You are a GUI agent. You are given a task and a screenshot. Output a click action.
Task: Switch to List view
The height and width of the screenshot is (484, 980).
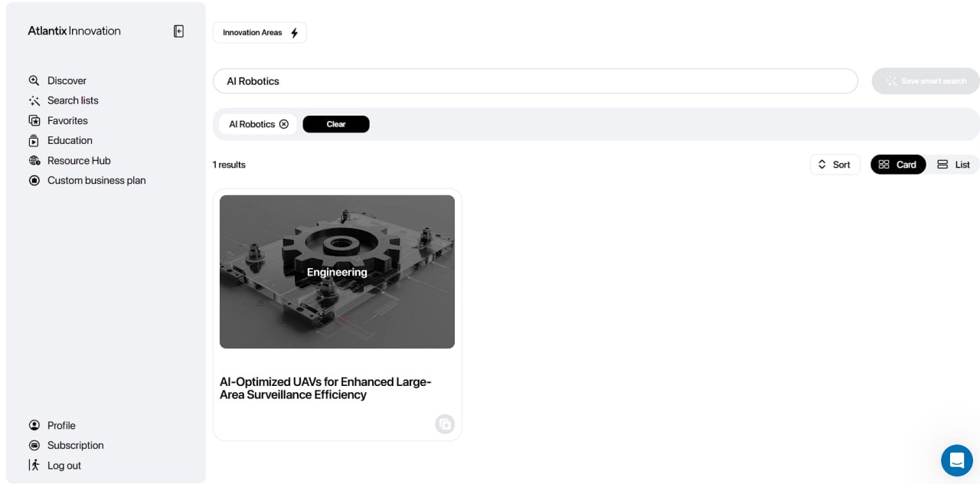(x=953, y=165)
